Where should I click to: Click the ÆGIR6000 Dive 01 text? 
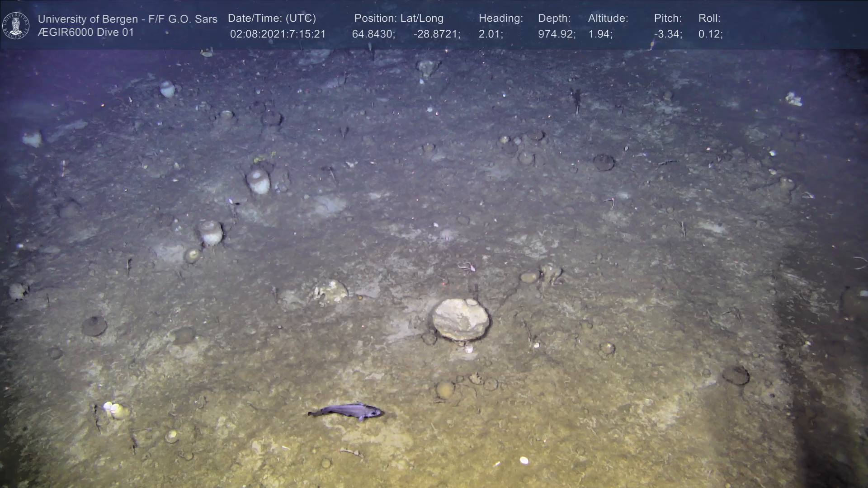click(86, 33)
